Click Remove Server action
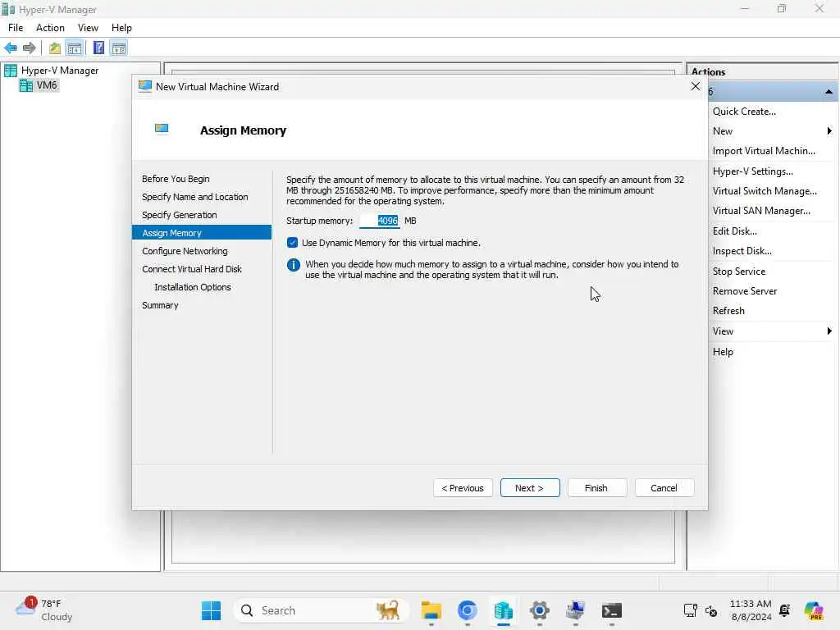Image resolution: width=840 pixels, height=630 pixels. pyautogui.click(x=745, y=291)
